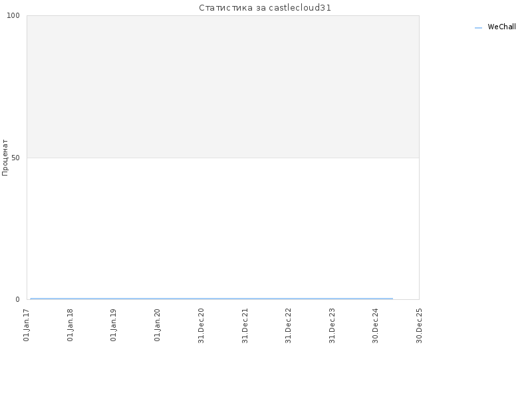Click the chart title castlecloud31
This screenshot has height=399, width=532.
[x=265, y=8]
